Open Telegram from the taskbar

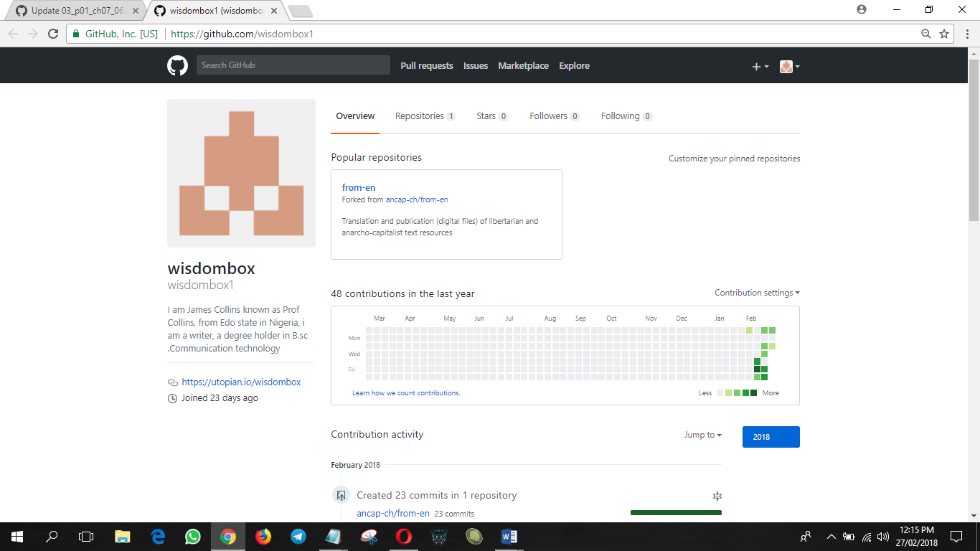click(x=298, y=536)
